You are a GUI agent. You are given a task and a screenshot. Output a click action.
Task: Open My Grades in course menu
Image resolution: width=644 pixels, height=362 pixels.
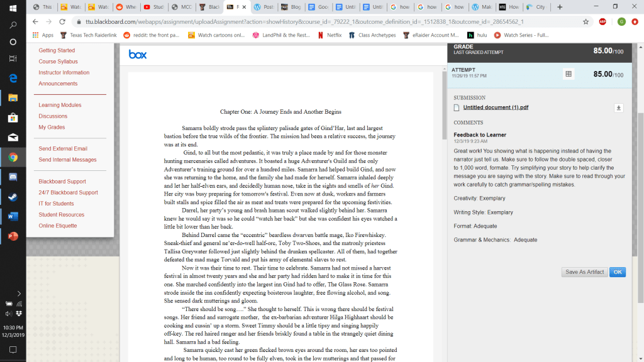coord(52,127)
